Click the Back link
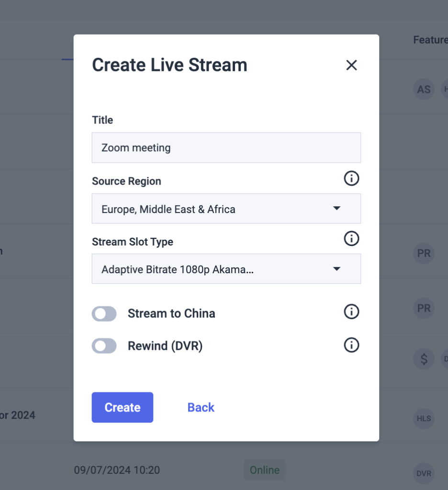The height and width of the screenshot is (490, 448). tap(201, 407)
